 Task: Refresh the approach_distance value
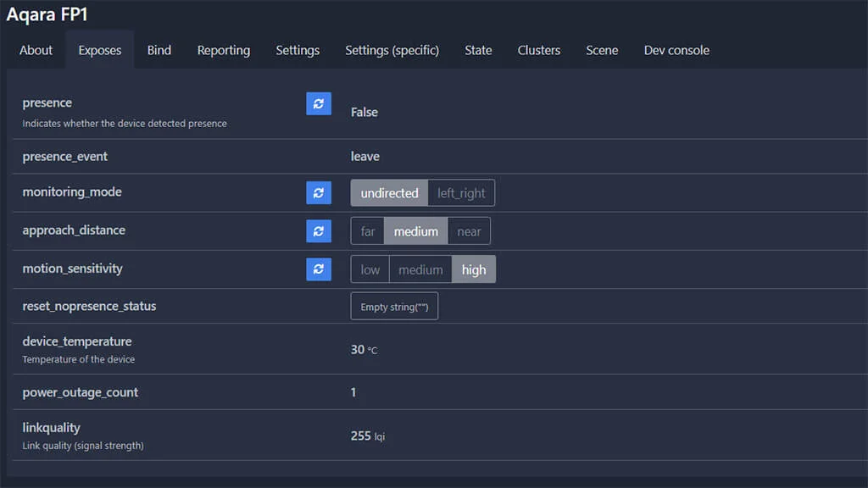click(x=318, y=230)
